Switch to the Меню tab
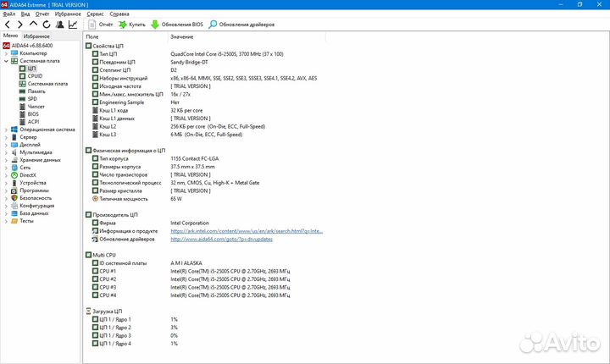610x364 pixels. (10, 36)
